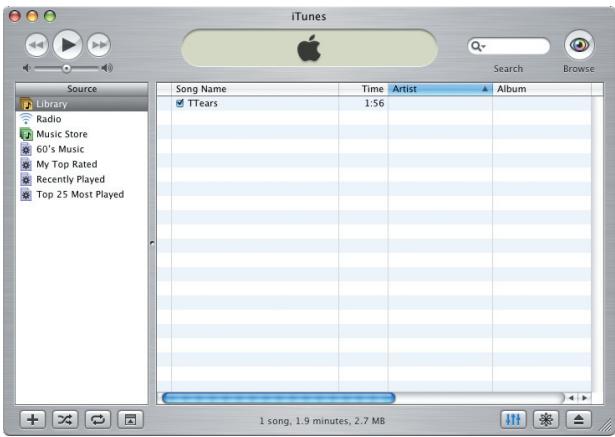The height and width of the screenshot is (437, 615).
Task: Uncheck the TTears song checkbox
Action: coord(179,103)
